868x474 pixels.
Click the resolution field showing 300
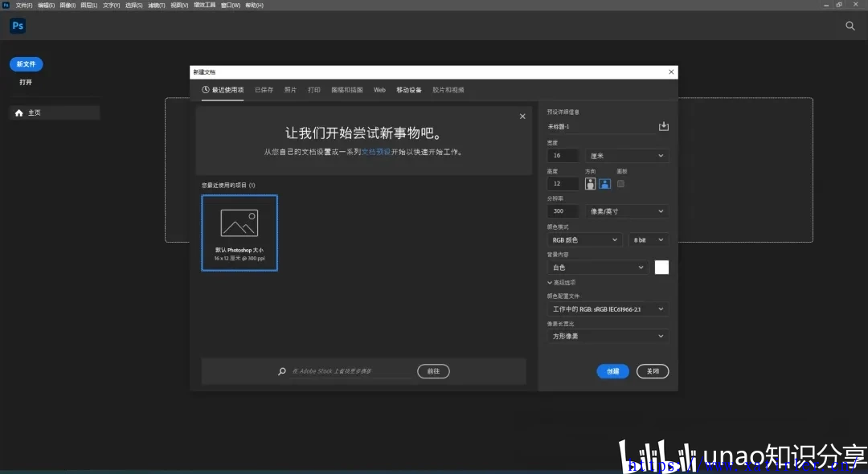(x=563, y=210)
